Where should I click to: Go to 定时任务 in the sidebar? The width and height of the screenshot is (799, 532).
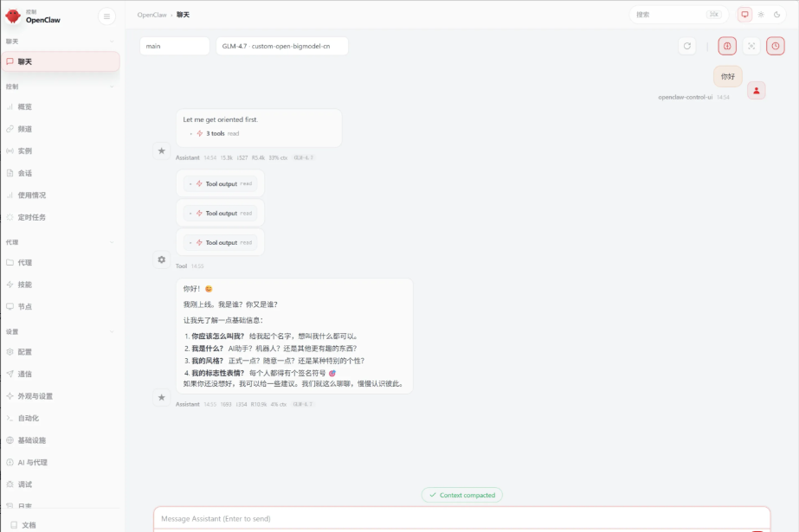(31, 217)
